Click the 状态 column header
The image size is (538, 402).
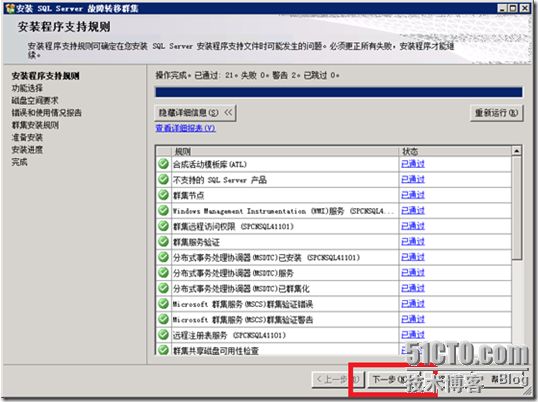click(x=455, y=151)
